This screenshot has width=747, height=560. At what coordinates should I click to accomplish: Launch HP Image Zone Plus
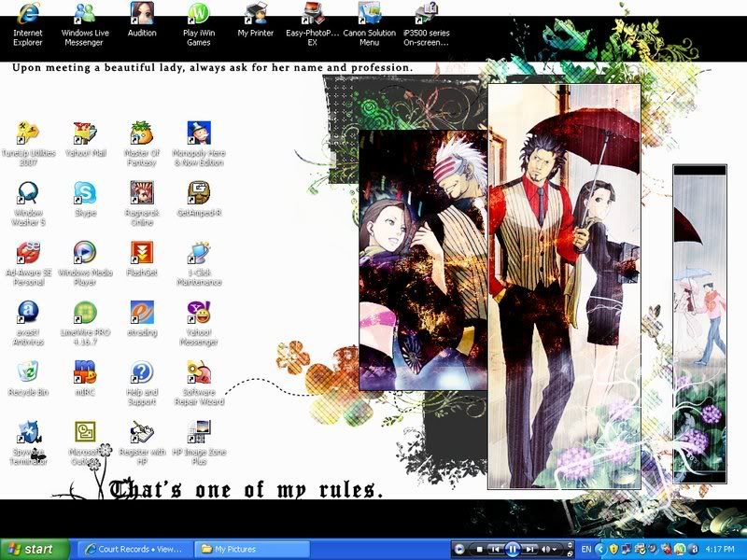pyautogui.click(x=199, y=442)
